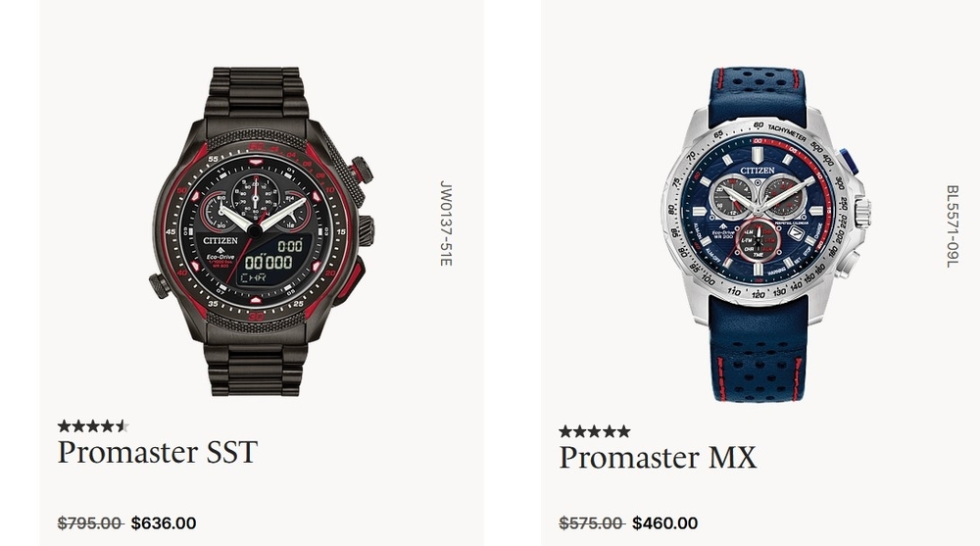Click the silver crown on the MX watch

863,213
